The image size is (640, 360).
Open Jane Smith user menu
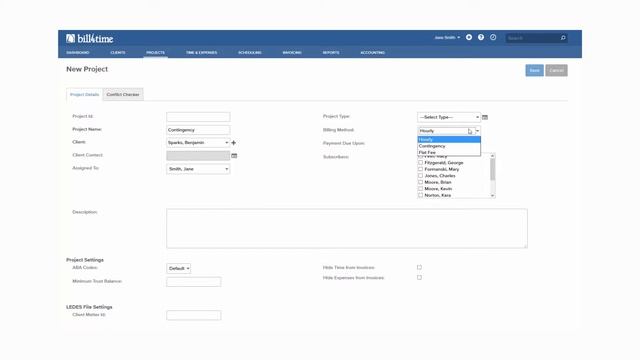[447, 38]
